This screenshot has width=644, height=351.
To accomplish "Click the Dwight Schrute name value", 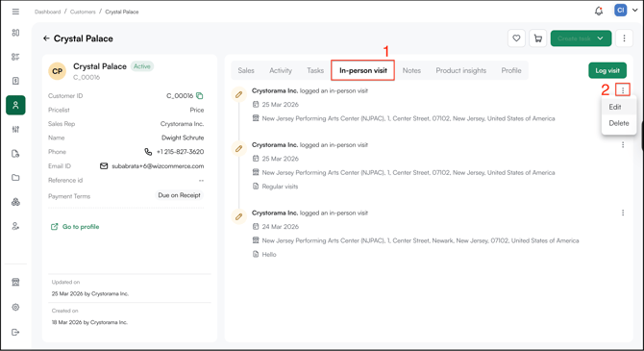I will pyautogui.click(x=183, y=138).
